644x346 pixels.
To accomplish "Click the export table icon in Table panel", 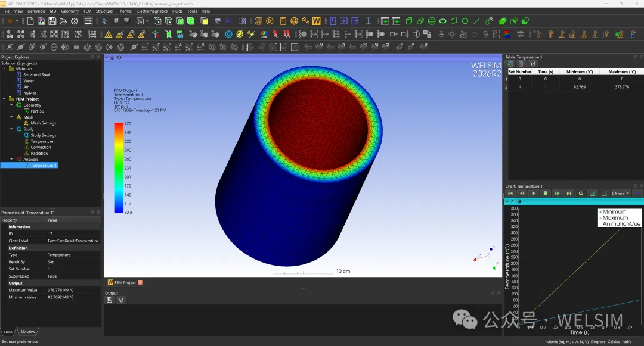I will [x=521, y=64].
